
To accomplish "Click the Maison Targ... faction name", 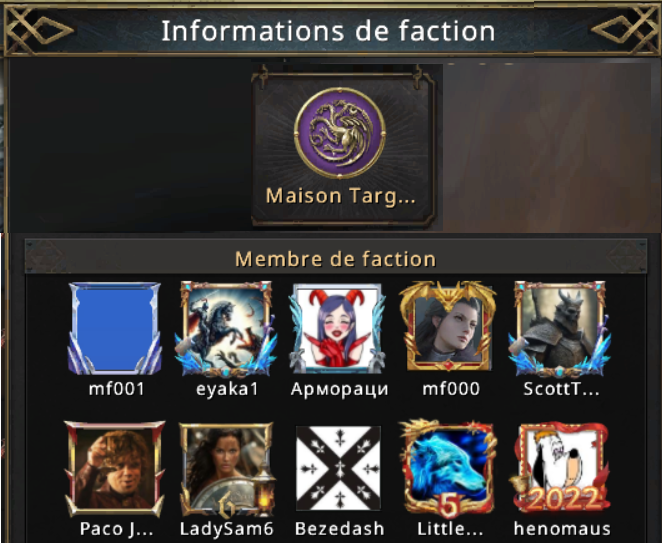I will click(341, 196).
